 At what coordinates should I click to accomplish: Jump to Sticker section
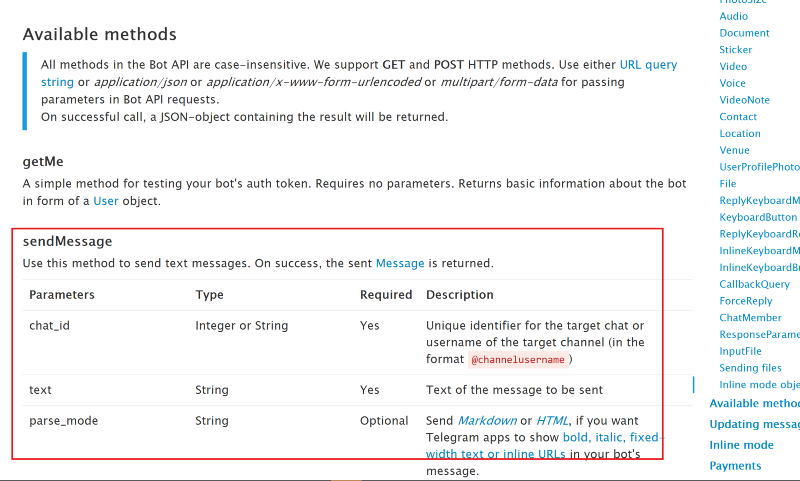(x=736, y=50)
